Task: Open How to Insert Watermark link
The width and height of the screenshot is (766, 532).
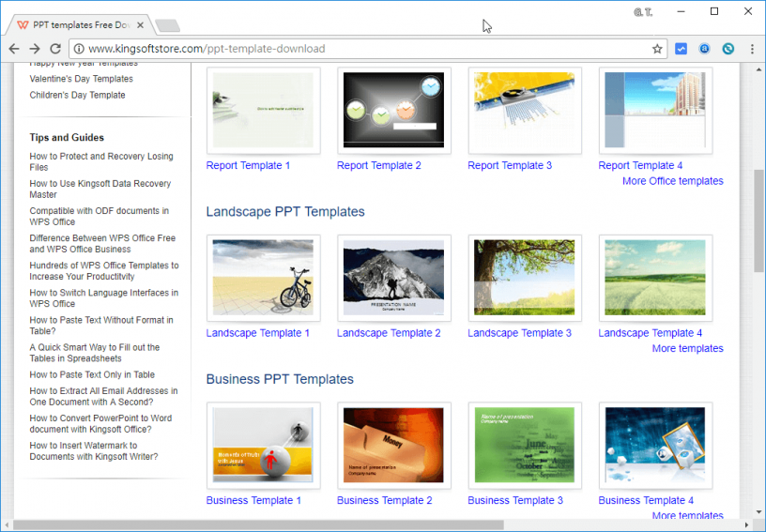Action: click(94, 451)
